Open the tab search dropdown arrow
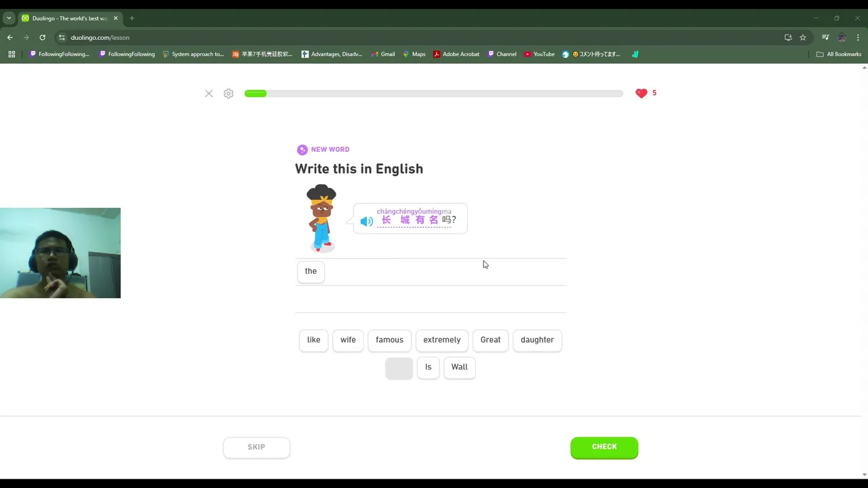Screen dimensions: 868x488 tap(9, 18)
